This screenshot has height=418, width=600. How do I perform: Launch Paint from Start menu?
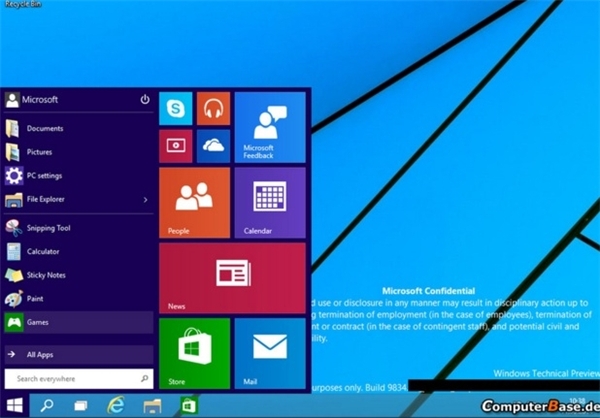pos(79,299)
